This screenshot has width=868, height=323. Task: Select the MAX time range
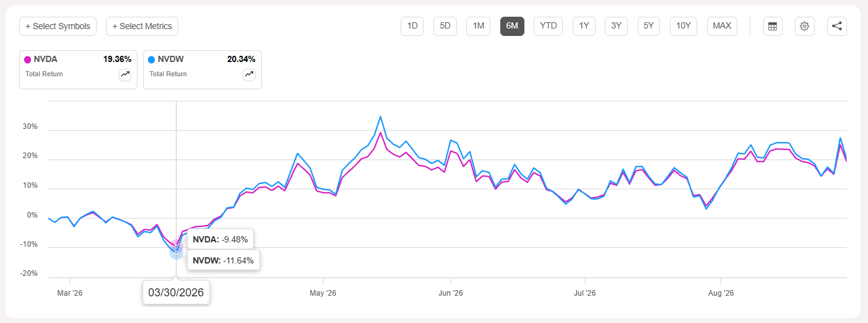click(x=722, y=26)
